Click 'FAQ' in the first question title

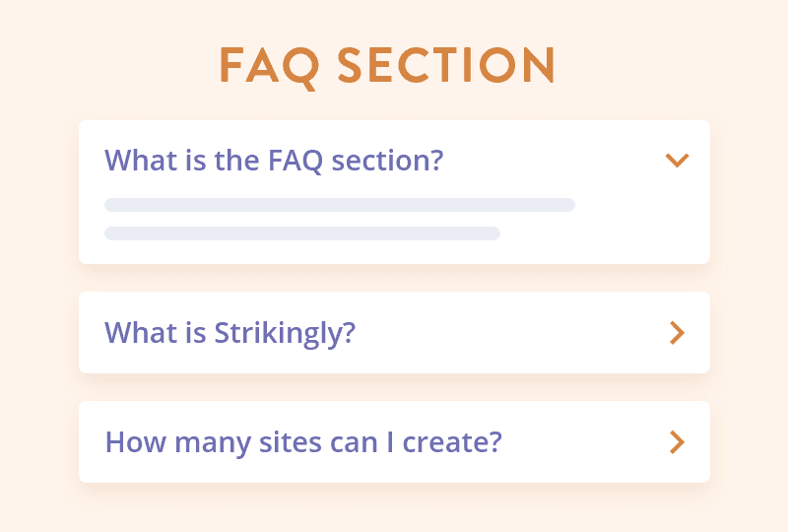(x=295, y=160)
